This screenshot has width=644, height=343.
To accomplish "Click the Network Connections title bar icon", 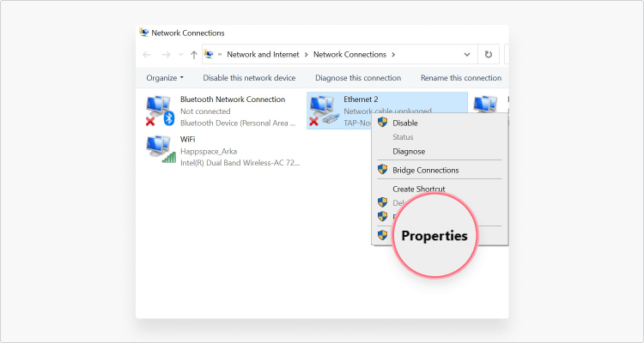I will 143,33.
